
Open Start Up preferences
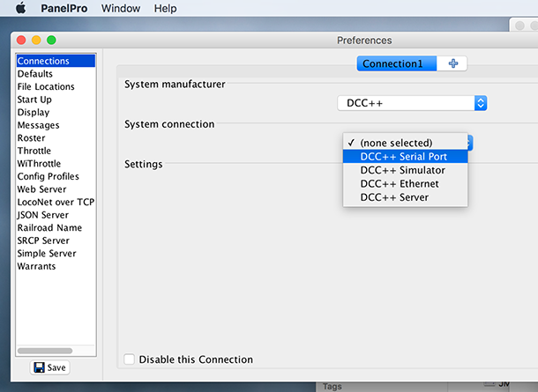[56, 100]
